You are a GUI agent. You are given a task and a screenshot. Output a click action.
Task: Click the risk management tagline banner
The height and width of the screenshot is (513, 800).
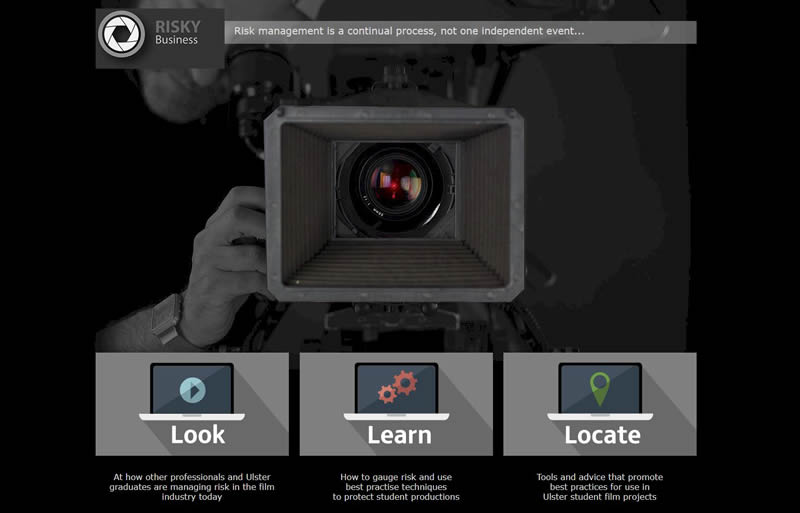pyautogui.click(x=460, y=32)
